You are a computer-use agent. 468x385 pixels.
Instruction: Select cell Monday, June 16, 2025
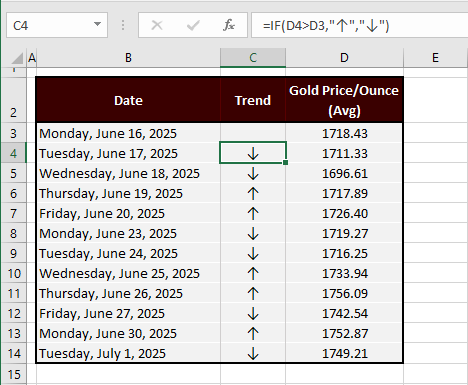pos(128,133)
